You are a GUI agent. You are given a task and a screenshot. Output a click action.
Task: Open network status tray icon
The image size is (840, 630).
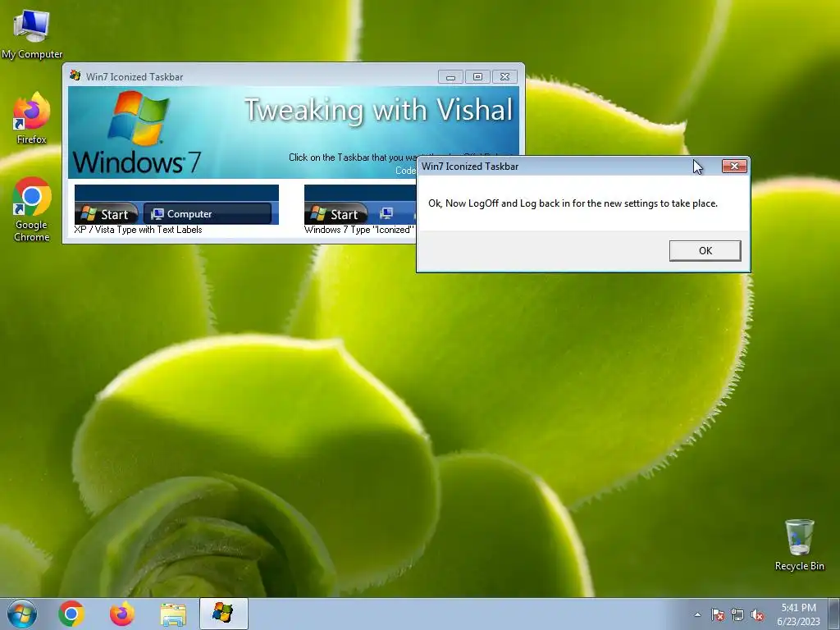[x=737, y=615]
